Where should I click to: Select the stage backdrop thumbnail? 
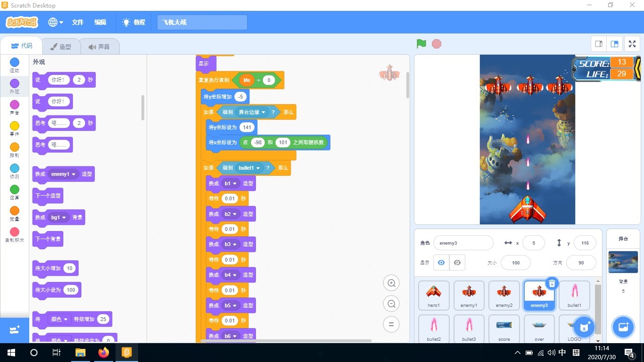(623, 262)
